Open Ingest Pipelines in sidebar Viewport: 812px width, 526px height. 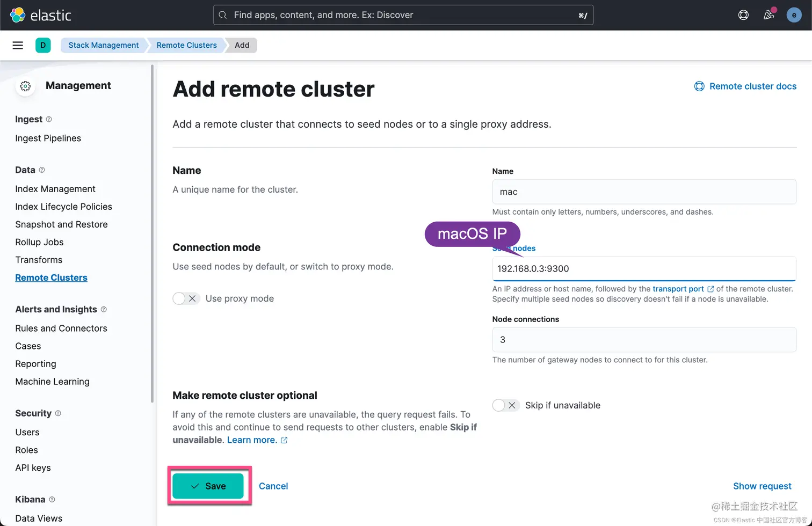click(x=48, y=138)
